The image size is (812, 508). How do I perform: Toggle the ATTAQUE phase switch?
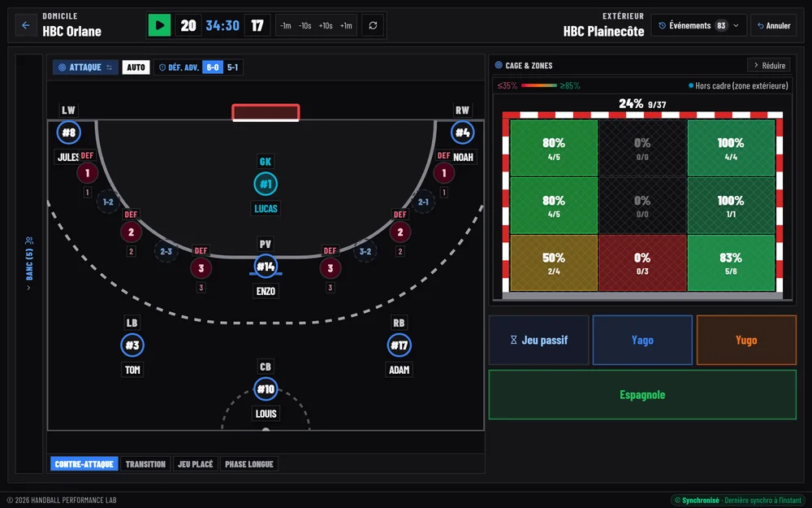coord(85,67)
